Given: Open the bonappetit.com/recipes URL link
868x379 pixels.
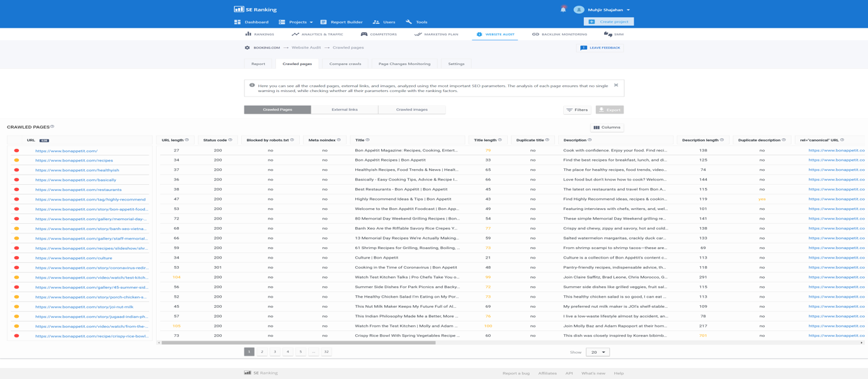Looking at the screenshot, I should (x=74, y=161).
